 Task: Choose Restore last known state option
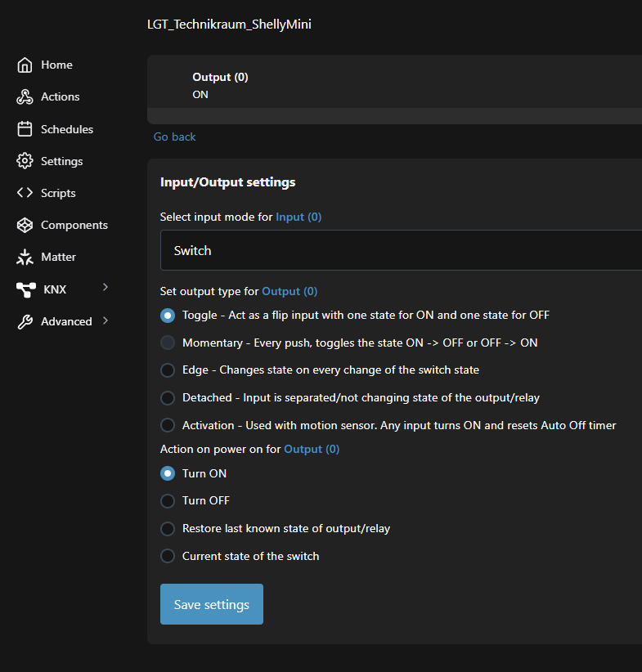[x=168, y=529]
